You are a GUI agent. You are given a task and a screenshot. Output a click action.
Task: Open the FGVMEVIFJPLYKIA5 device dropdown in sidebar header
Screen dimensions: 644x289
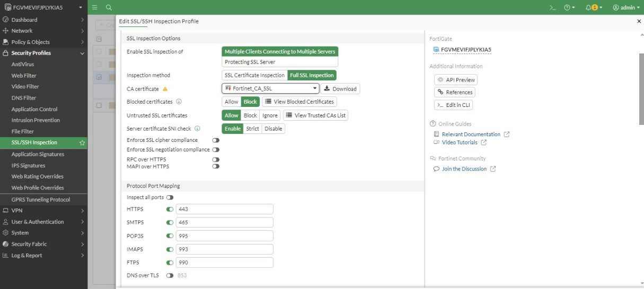pyautogui.click(x=80, y=7)
